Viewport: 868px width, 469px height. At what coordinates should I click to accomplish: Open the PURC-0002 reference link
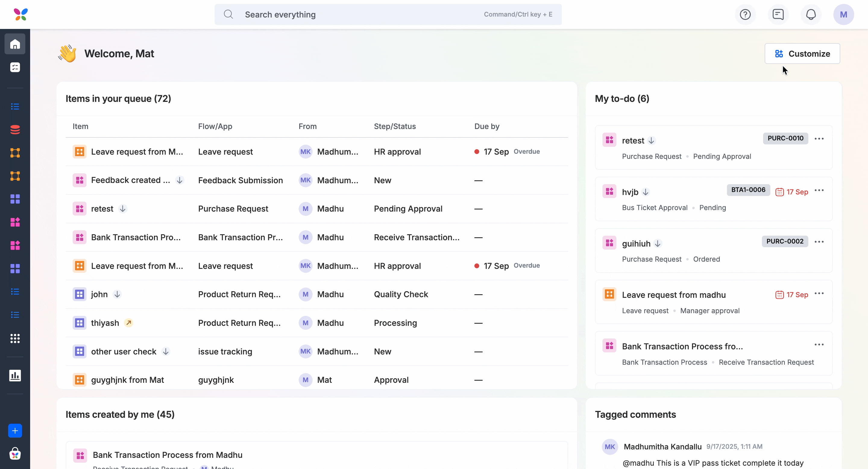pos(785,241)
